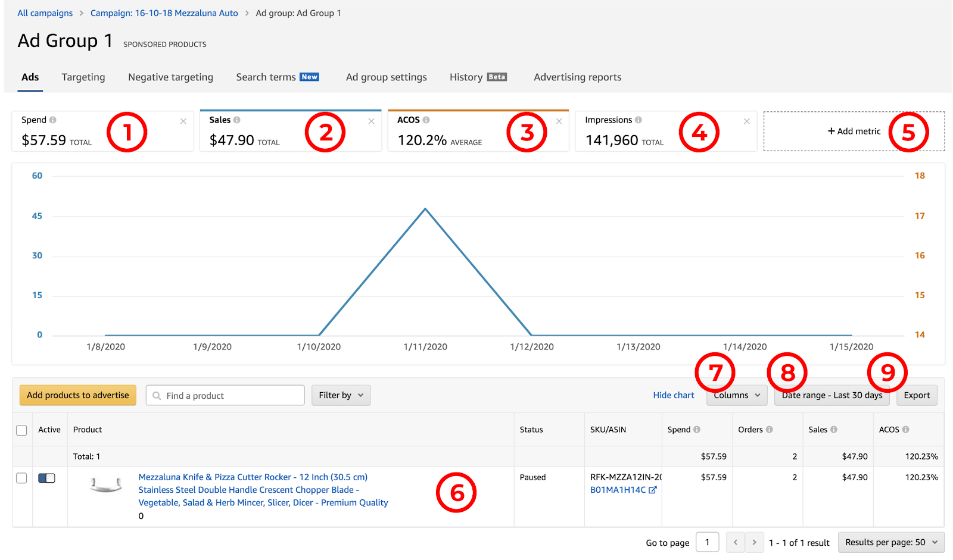Image resolution: width=953 pixels, height=560 pixels.
Task: Tick the checkbox for the Mezzaluna Knife row
Action: [21, 478]
